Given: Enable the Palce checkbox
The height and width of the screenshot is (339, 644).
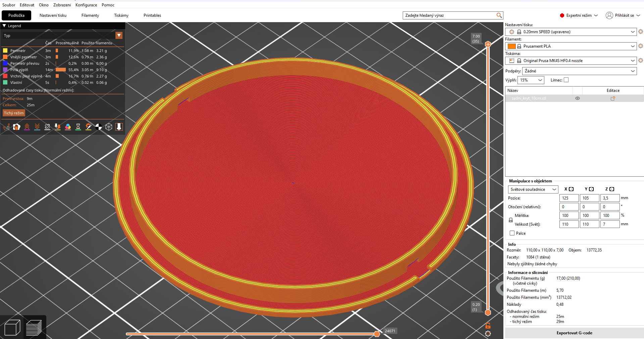Looking at the screenshot, I should (x=512, y=233).
